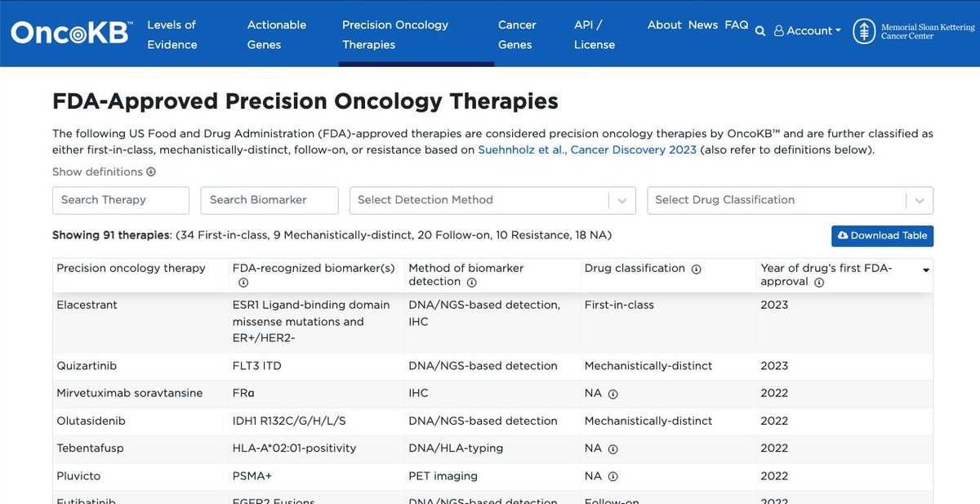Click Olutasidenib therapy cell
The width and height of the screenshot is (980, 504).
(x=91, y=421)
